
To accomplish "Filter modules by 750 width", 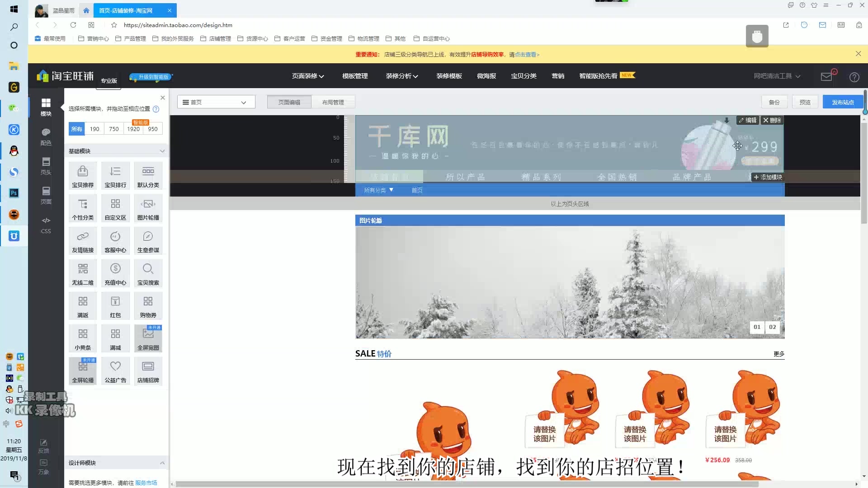I will click(114, 129).
